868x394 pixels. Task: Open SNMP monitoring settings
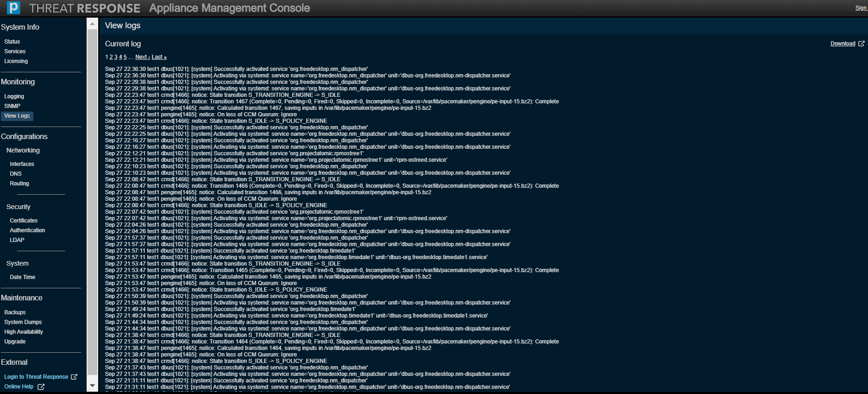click(13, 106)
